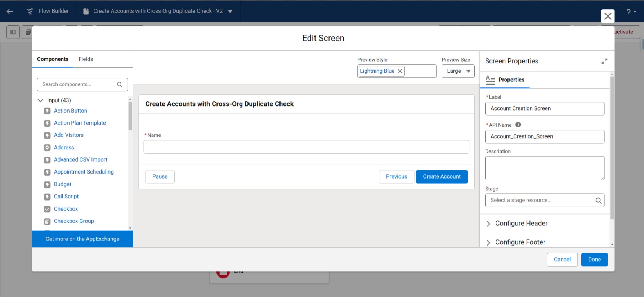Open the Preview Size Large dropdown
The width and height of the screenshot is (644, 297).
coord(458,71)
